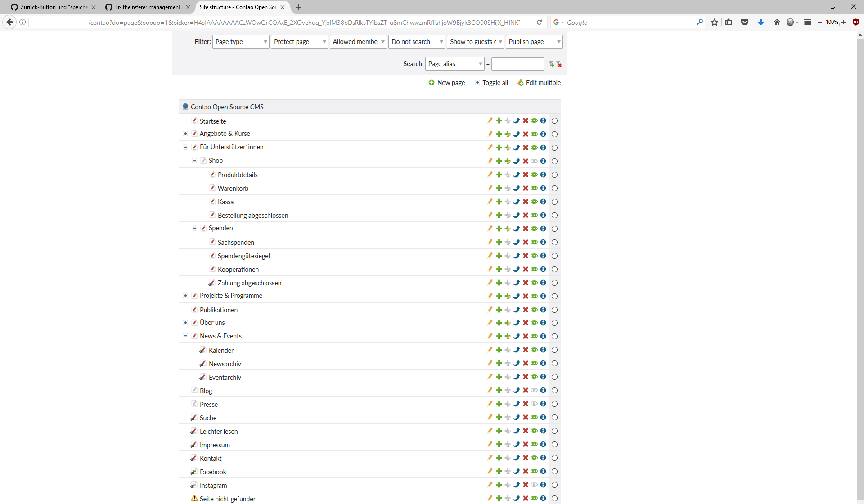864x504 pixels.
Task: Select the Impressum page radio button
Action: (554, 445)
